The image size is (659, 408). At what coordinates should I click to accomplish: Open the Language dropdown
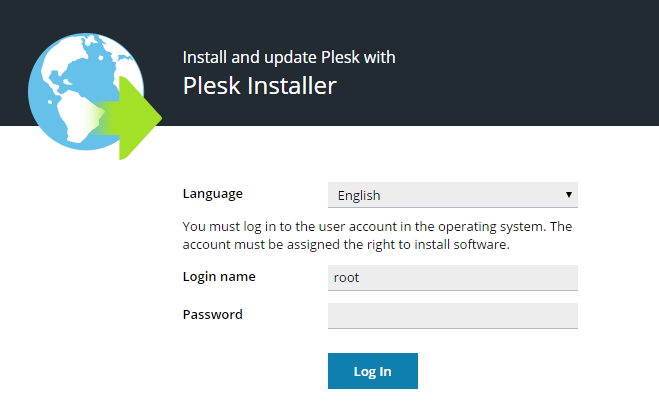tap(452, 195)
